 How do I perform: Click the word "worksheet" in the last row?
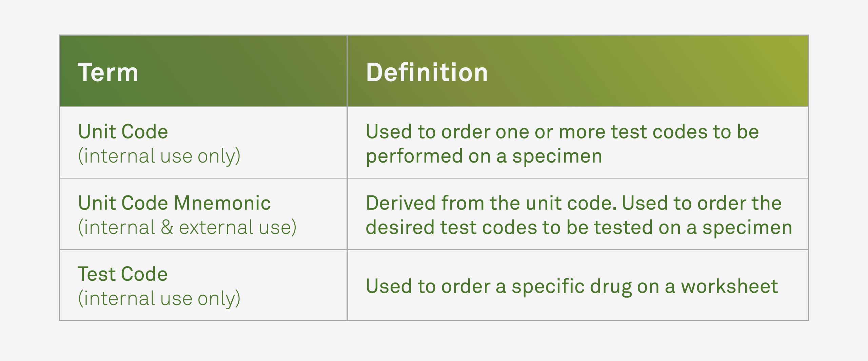pos(729,286)
